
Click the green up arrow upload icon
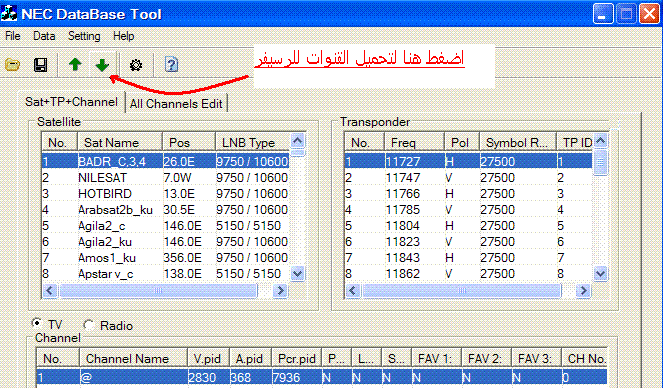[x=75, y=65]
